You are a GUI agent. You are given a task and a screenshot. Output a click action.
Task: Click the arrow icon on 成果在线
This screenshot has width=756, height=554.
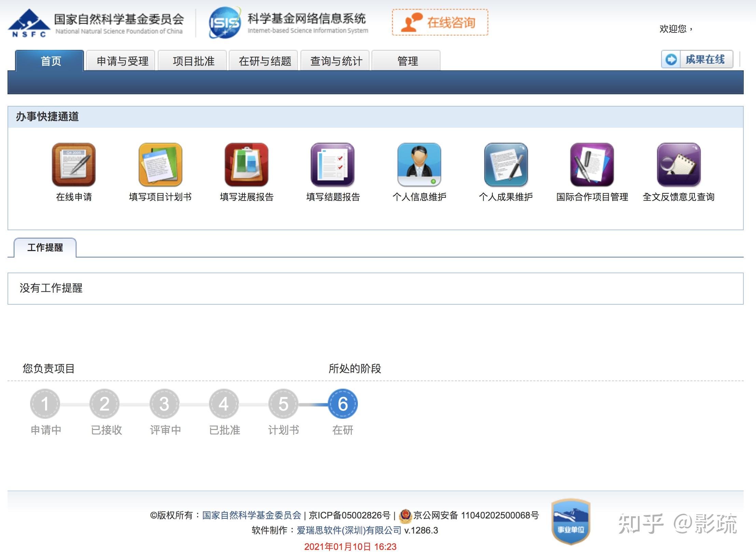click(671, 60)
